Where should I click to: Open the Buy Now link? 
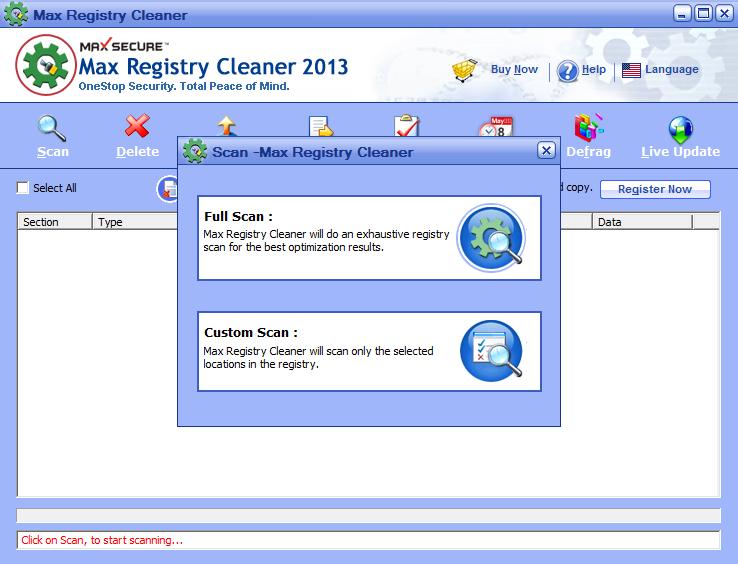[514, 69]
